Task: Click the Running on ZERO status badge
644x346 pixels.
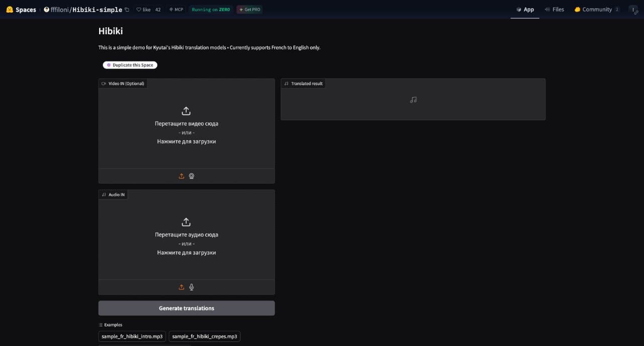Action: coord(211,10)
